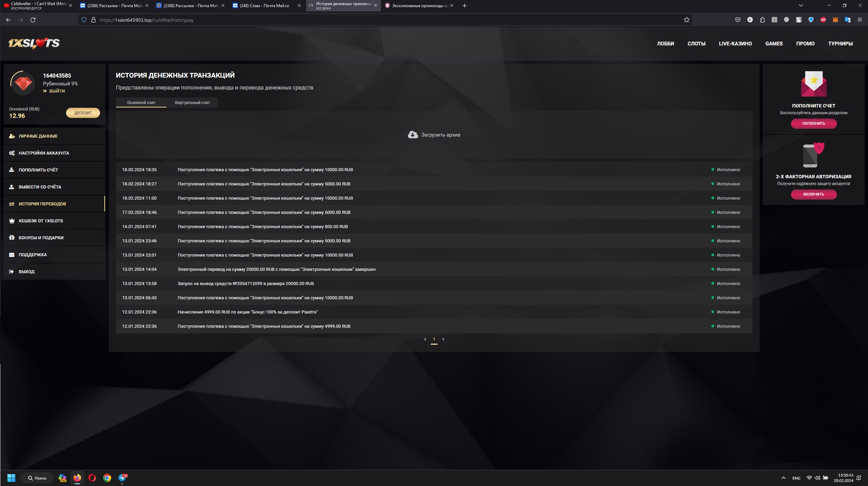Expand the list all tabs dropdown
868x486 pixels.
[x=801, y=5]
